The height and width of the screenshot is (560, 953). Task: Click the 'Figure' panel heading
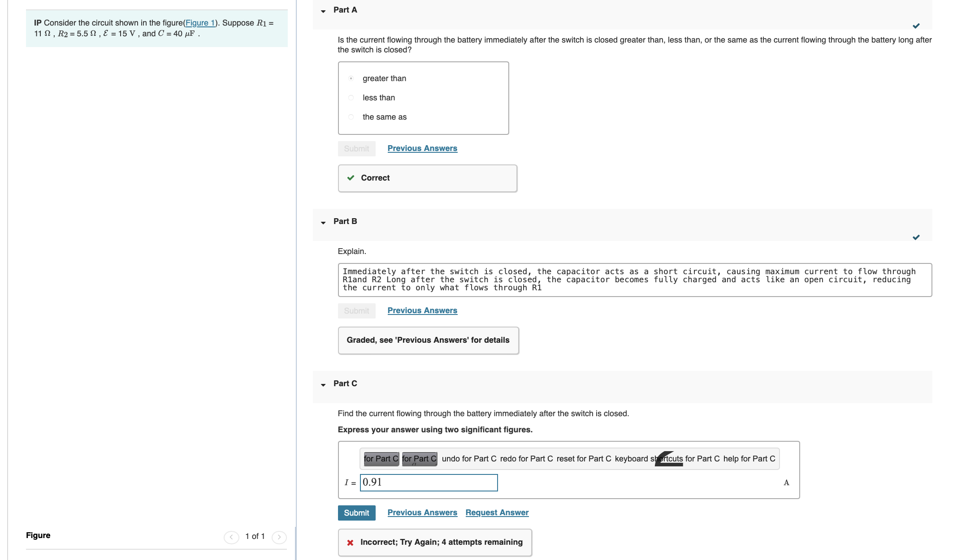coord(38,535)
